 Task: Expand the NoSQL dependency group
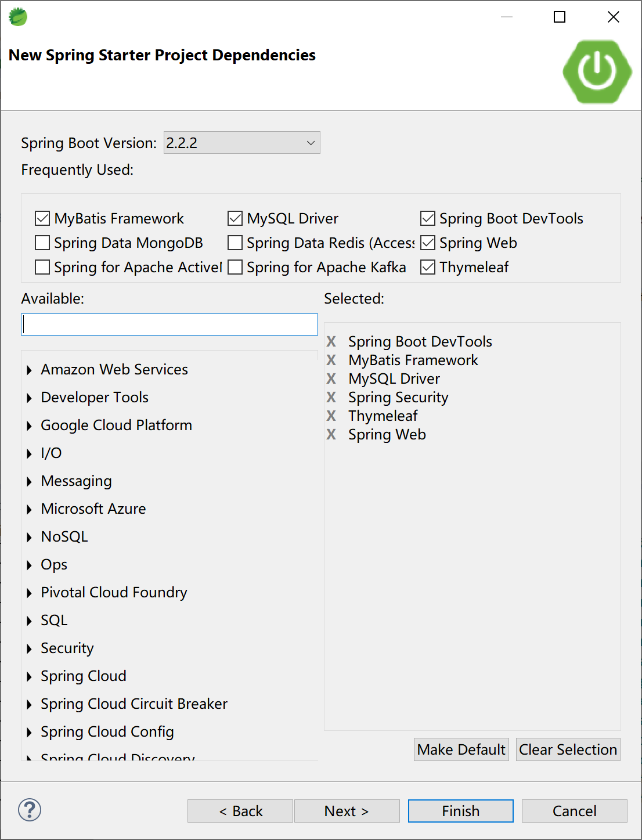(x=30, y=537)
